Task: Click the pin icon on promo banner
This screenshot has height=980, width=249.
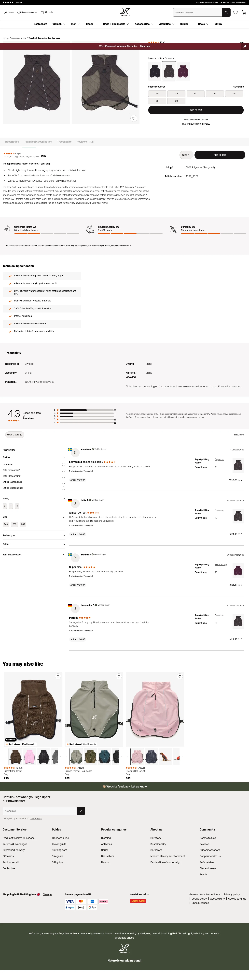Action: tap(245, 46)
